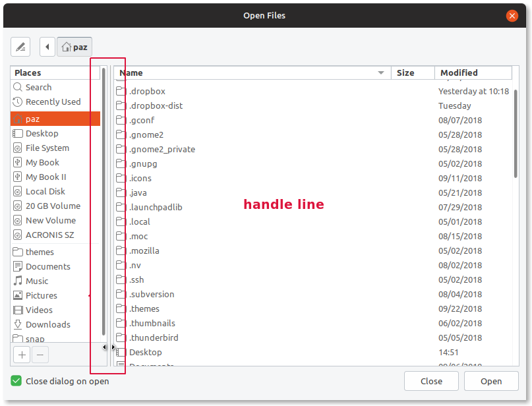Select themes bookmark in Places
The image size is (532, 406).
[55, 252]
